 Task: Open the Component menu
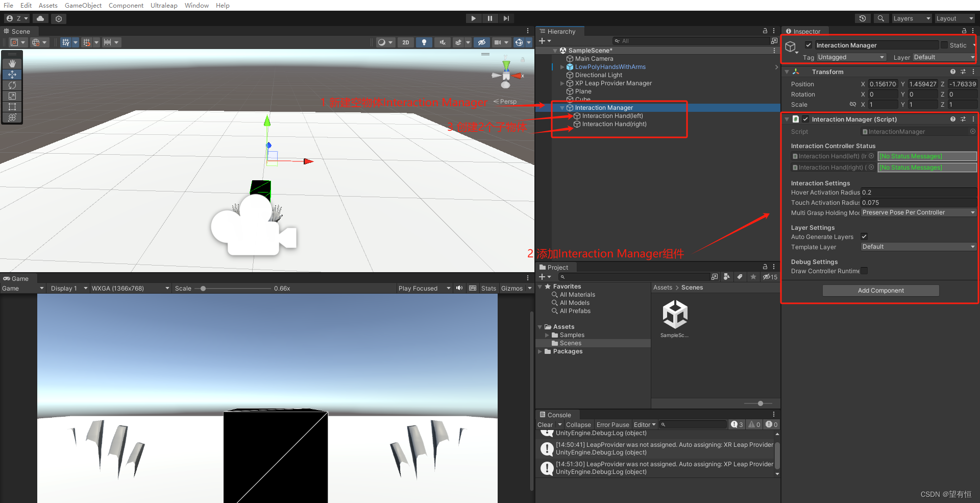coord(126,5)
